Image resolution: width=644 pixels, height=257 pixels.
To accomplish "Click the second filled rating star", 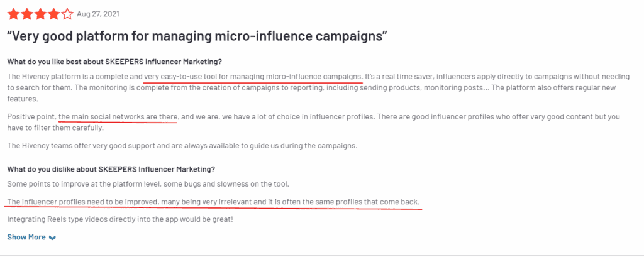I will pyautogui.click(x=27, y=14).
